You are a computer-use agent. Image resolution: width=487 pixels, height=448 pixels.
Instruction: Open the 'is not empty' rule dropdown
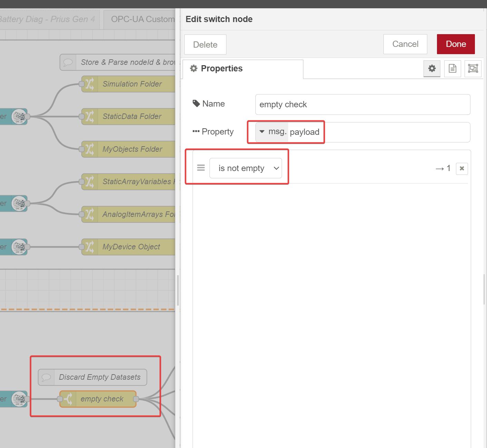245,168
